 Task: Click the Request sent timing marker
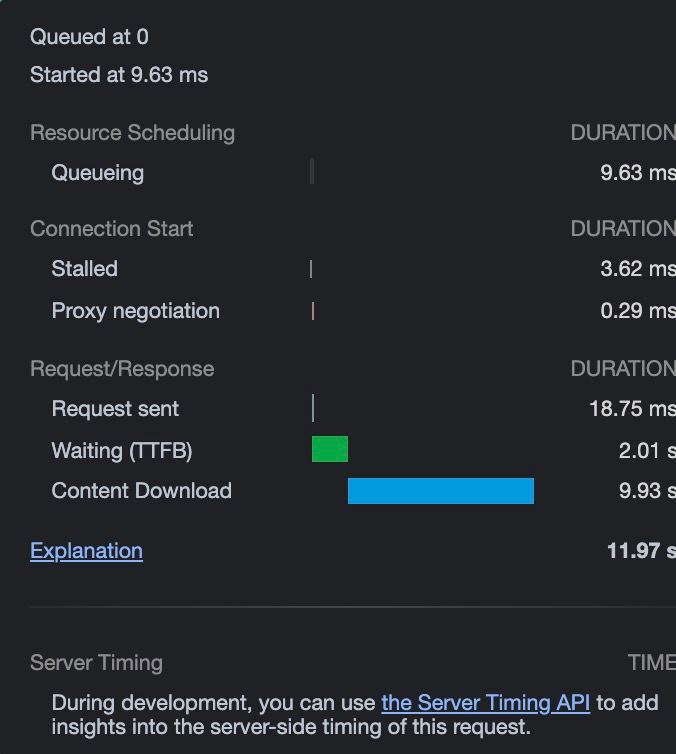313,408
